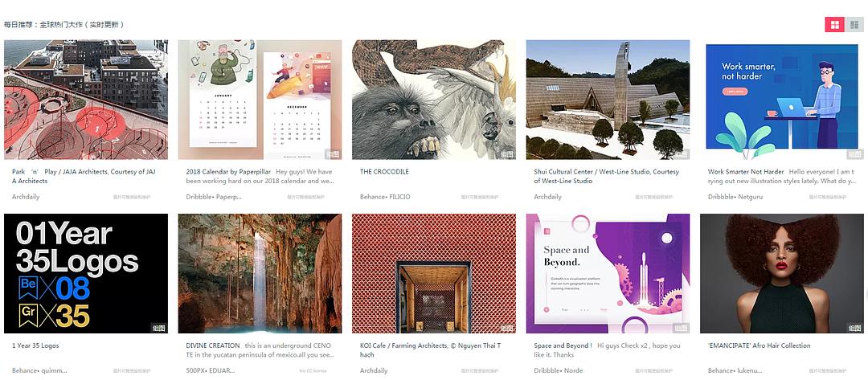
Task: Click 组图 badge on the crocodile image
Action: tap(508, 154)
